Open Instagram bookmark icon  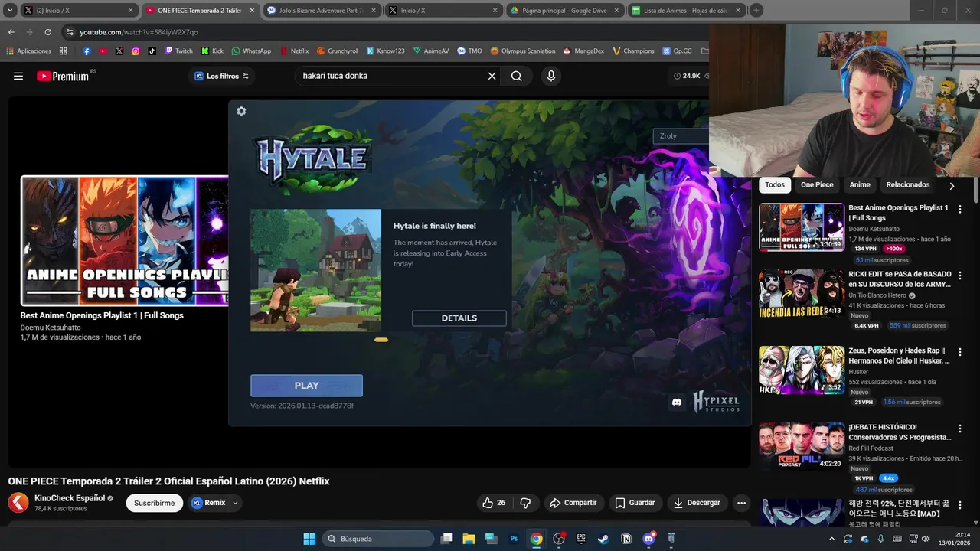tap(136, 51)
